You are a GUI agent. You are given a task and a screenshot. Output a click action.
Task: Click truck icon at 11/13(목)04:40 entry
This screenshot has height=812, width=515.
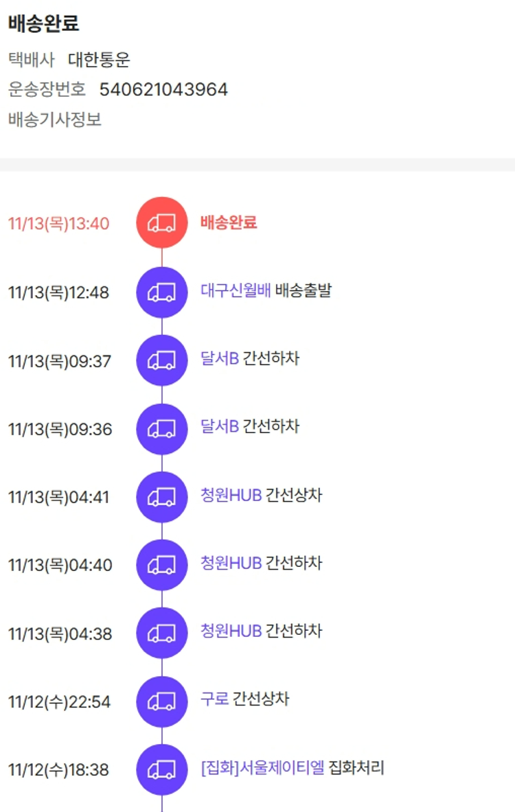click(161, 565)
